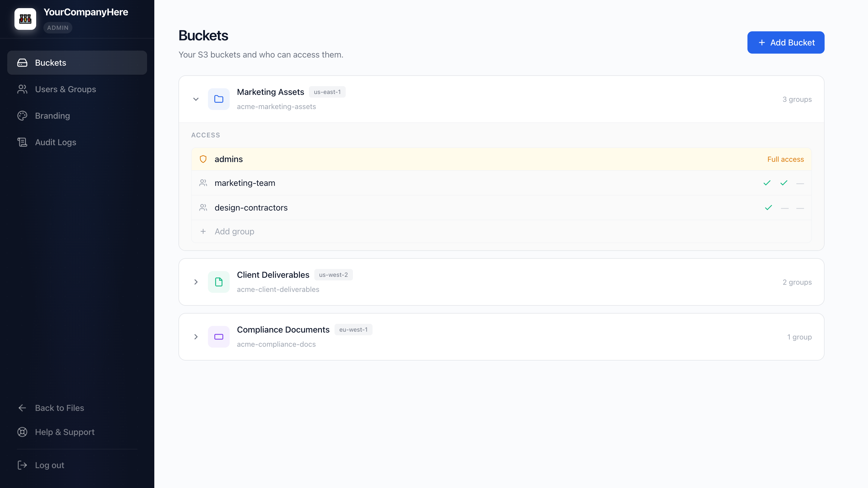868x488 pixels.
Task: Toggle marketing-team's first permission checkmark
Action: (767, 183)
